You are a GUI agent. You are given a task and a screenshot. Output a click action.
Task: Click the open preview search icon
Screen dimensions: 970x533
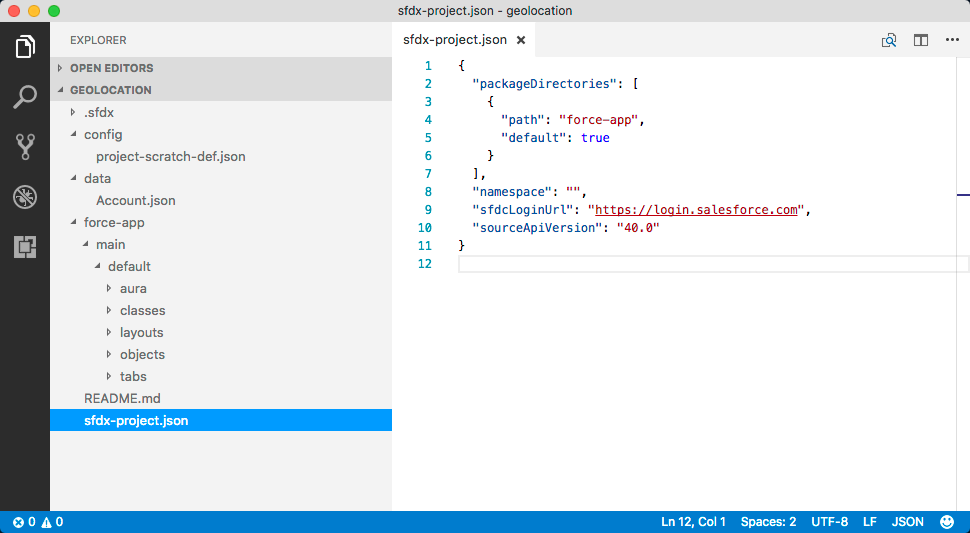pyautogui.click(x=889, y=40)
